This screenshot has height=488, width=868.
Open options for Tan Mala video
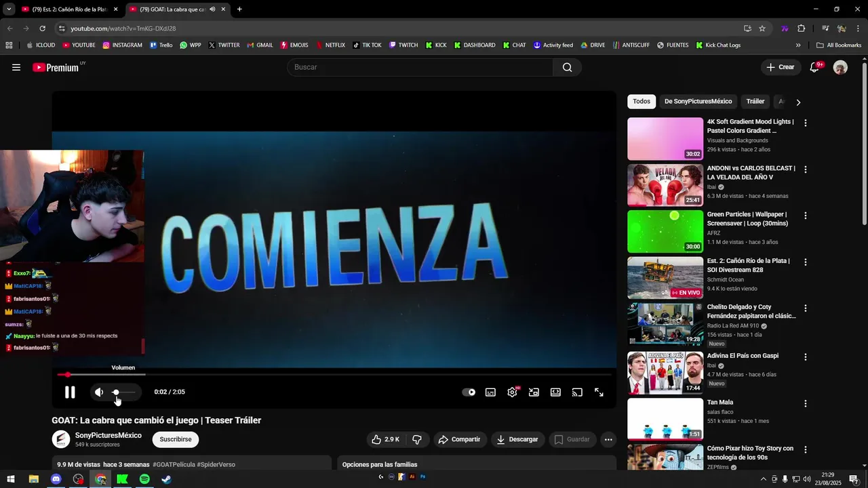(806, 403)
